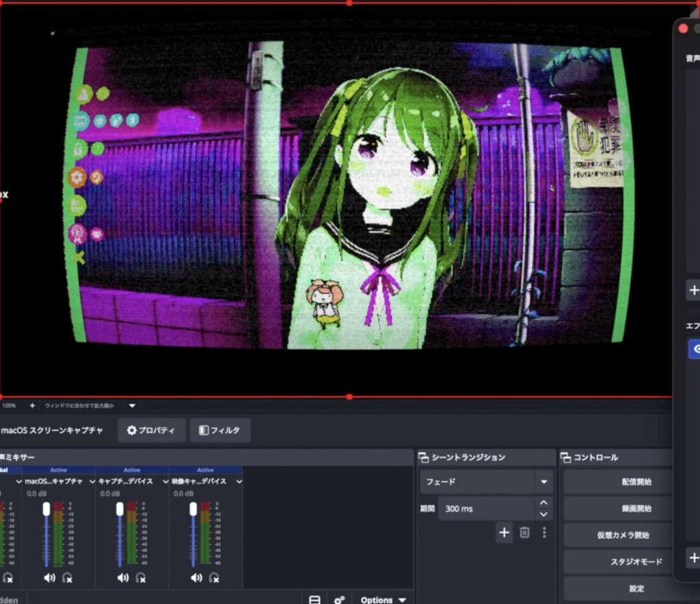Image resolution: width=700 pixels, height=604 pixels.
Task: Click the コントロール dock icon
Action: pos(565,458)
